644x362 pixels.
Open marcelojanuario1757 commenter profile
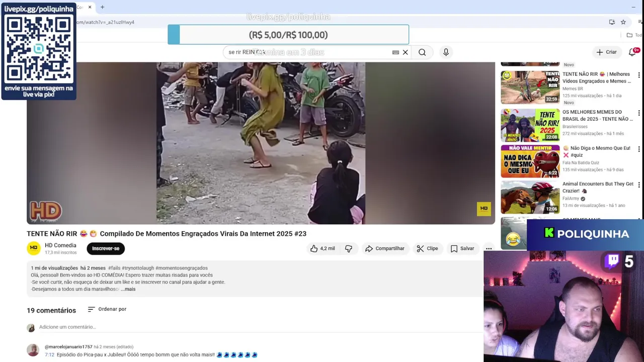tap(68, 347)
